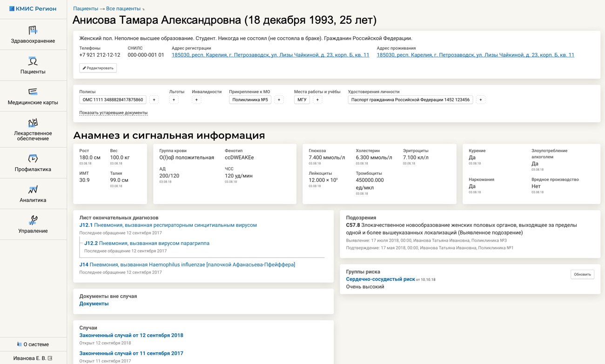Click the Холестерин value 6.300 ммоль/л
Screen dimensions: 605x364
pyautogui.click(x=374, y=158)
